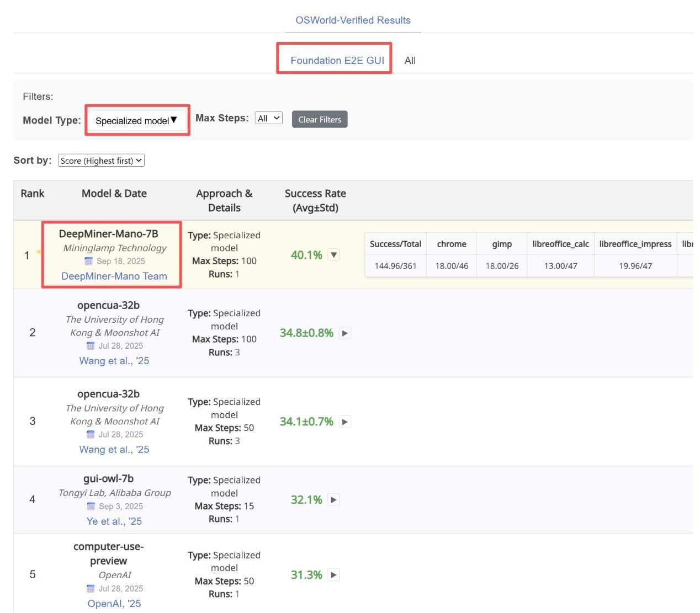This screenshot has width=700, height=613.
Task: Expand details for 31.3% score
Action: coord(333,575)
